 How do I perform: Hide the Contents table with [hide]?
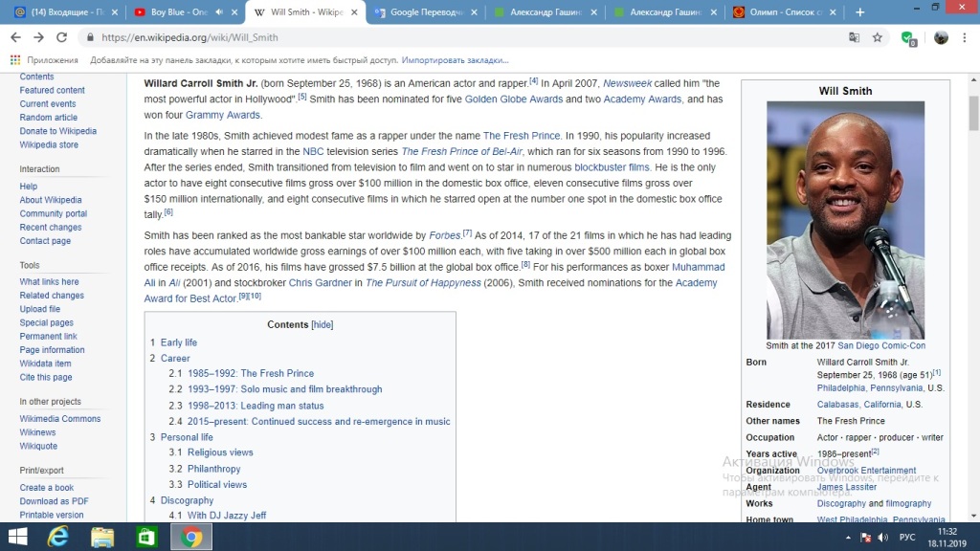coord(322,325)
